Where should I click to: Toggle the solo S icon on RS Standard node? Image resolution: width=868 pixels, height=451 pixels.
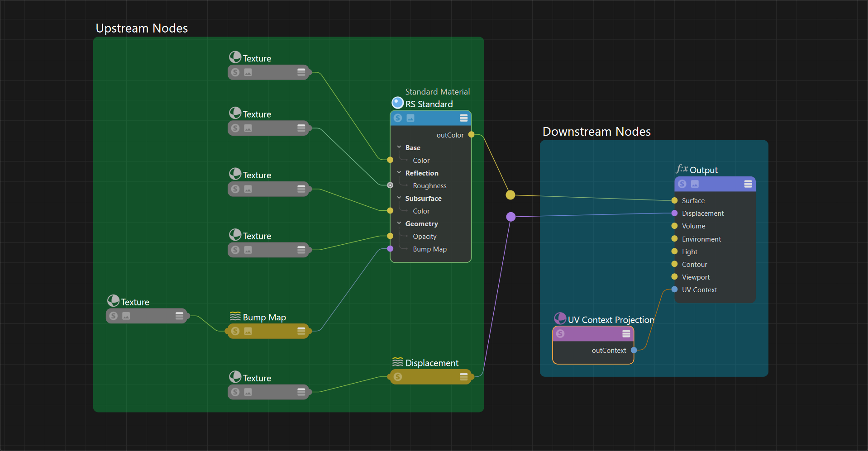pos(398,118)
